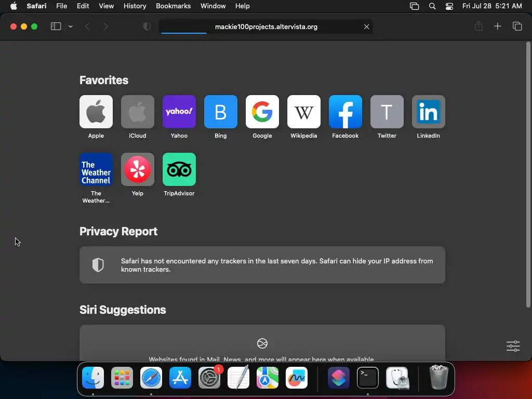Click the Privacy Report summary panel
Image resolution: width=532 pixels, height=399 pixels.
[x=262, y=265]
